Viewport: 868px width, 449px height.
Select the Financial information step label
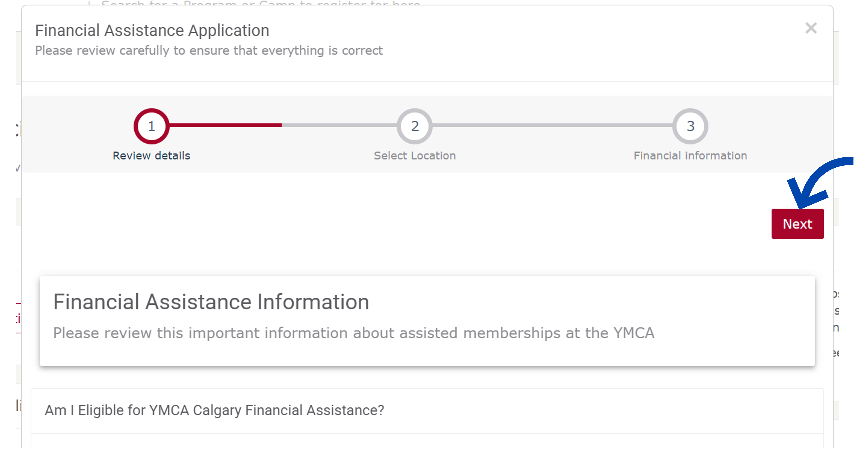pos(690,156)
